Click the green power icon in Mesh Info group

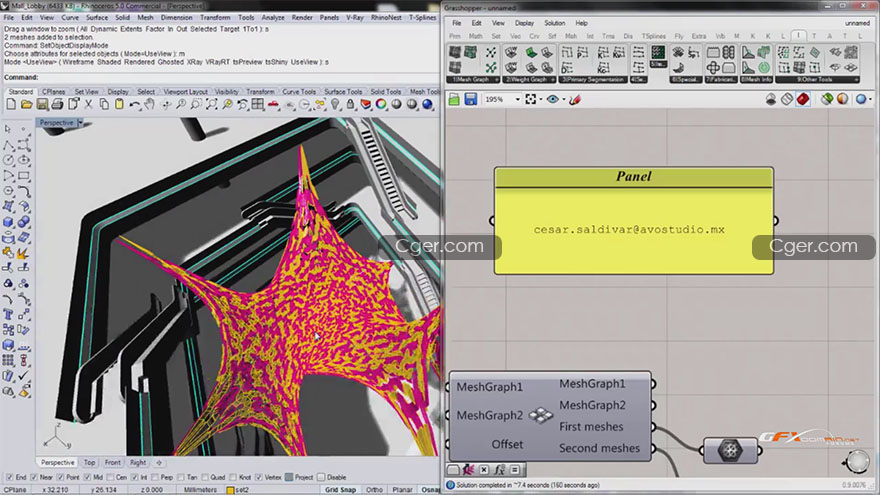[764, 68]
